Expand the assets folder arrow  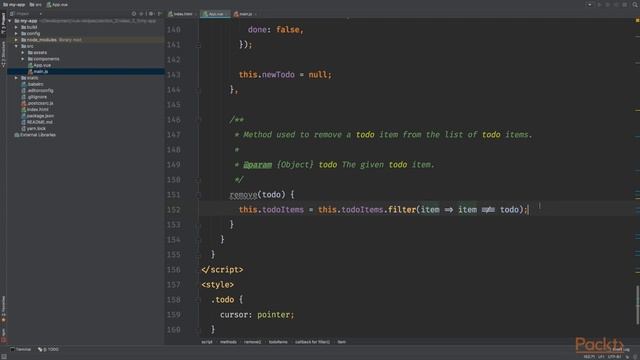(23, 53)
